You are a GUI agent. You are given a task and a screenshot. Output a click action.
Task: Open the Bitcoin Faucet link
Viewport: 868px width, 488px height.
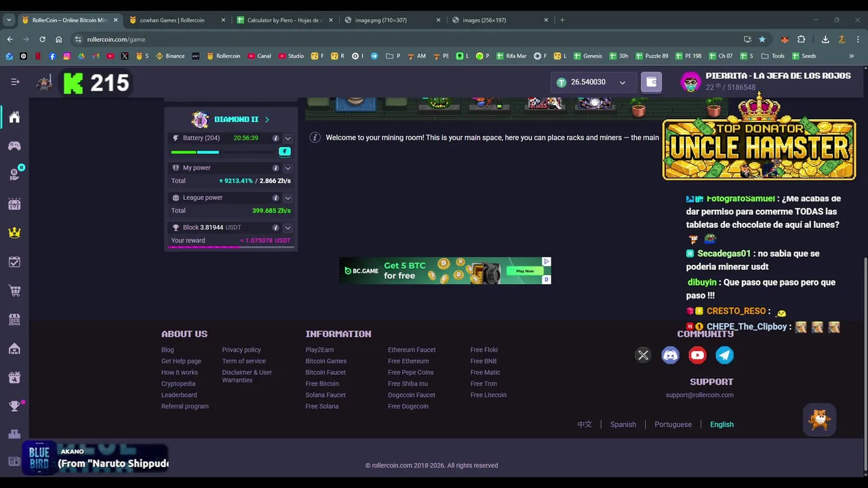[x=325, y=373]
